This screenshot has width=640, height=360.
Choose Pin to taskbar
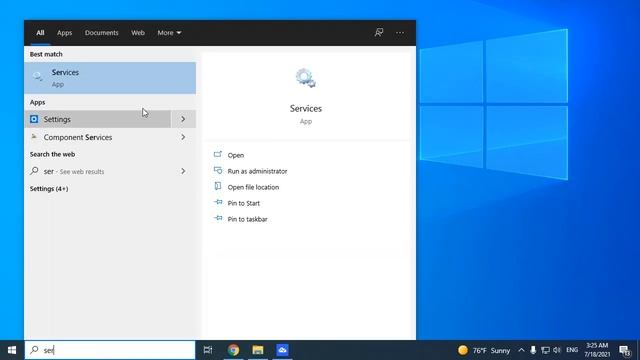pyautogui.click(x=247, y=219)
